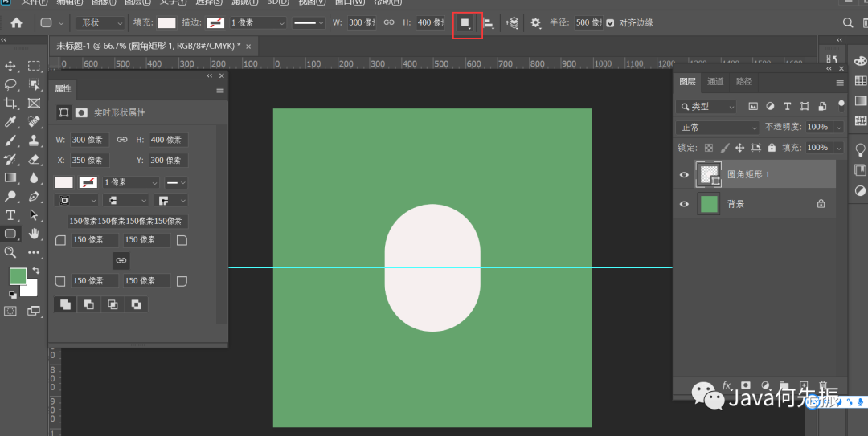Image resolution: width=868 pixels, height=436 pixels.
Task: Select the Type tool in the toolbox
Action: pyautogui.click(x=10, y=215)
